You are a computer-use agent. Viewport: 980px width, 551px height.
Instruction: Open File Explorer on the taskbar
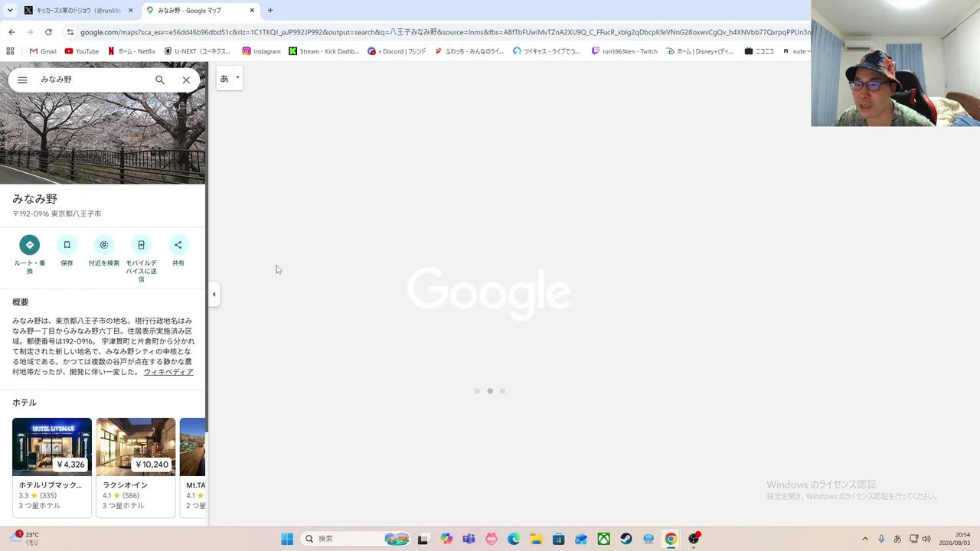(536, 539)
